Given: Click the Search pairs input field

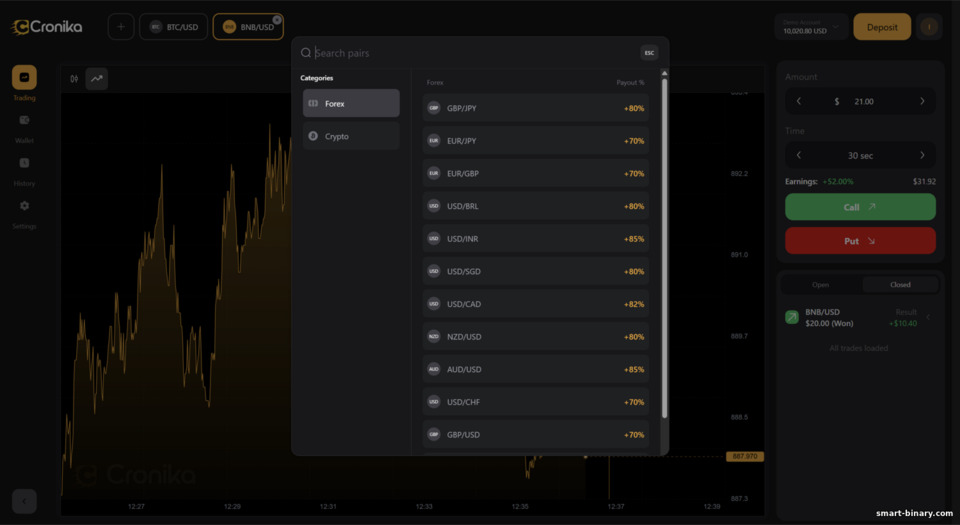Looking at the screenshot, I should point(470,53).
